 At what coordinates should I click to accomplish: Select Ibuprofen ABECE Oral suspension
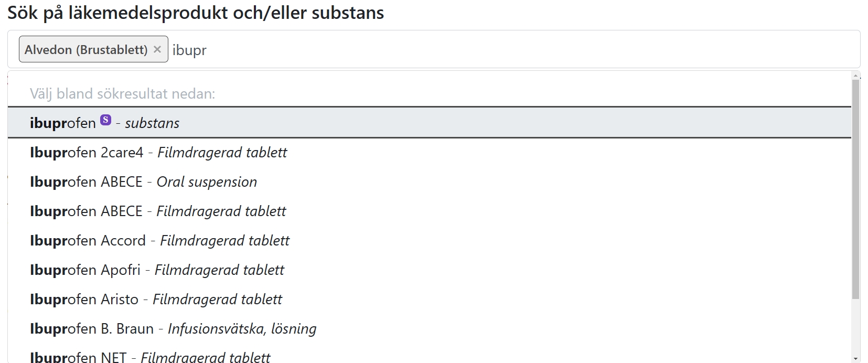[x=143, y=181]
